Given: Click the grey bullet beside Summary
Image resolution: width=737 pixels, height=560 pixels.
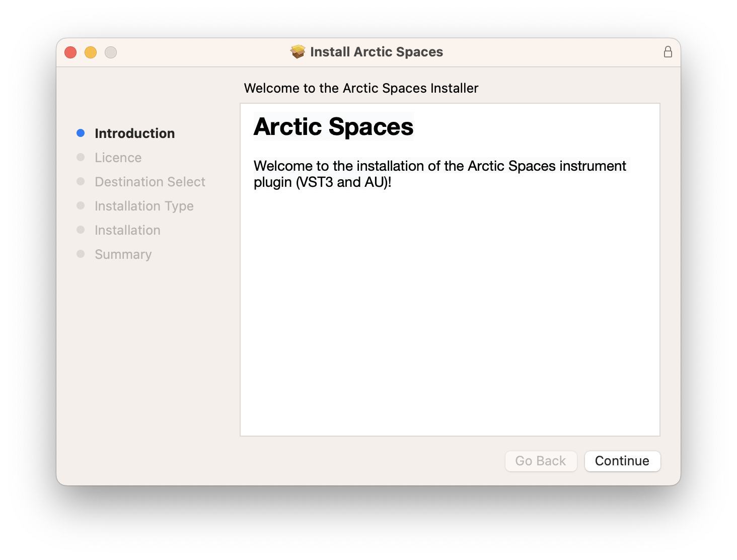Looking at the screenshot, I should [x=81, y=254].
